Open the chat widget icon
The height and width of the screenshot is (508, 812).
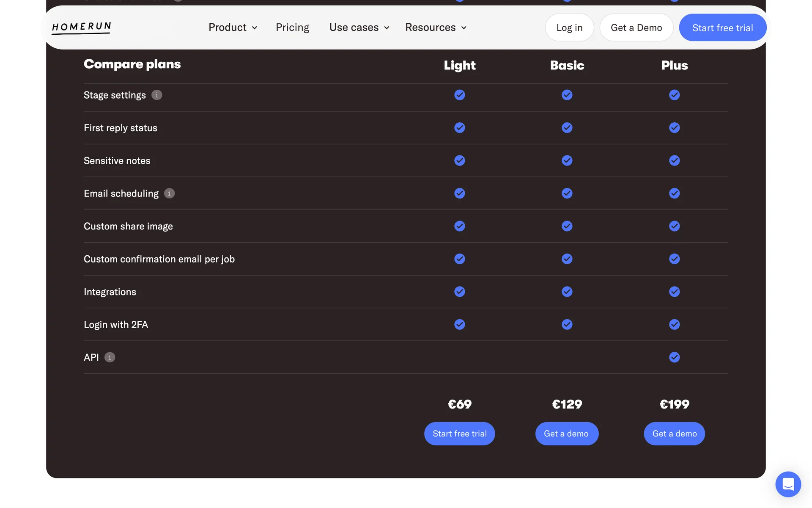pos(788,484)
